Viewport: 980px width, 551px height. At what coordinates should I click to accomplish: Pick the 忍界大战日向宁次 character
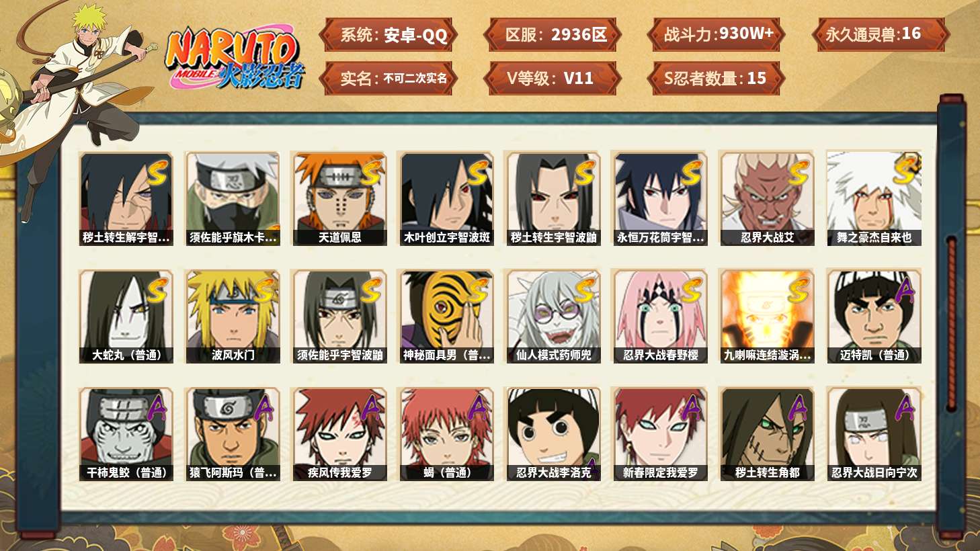pos(874,434)
